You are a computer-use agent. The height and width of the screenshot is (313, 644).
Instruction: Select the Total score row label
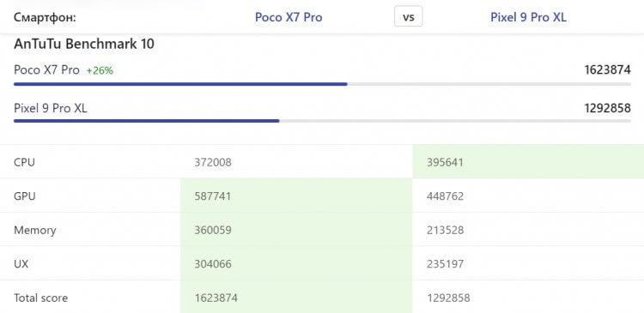40,298
